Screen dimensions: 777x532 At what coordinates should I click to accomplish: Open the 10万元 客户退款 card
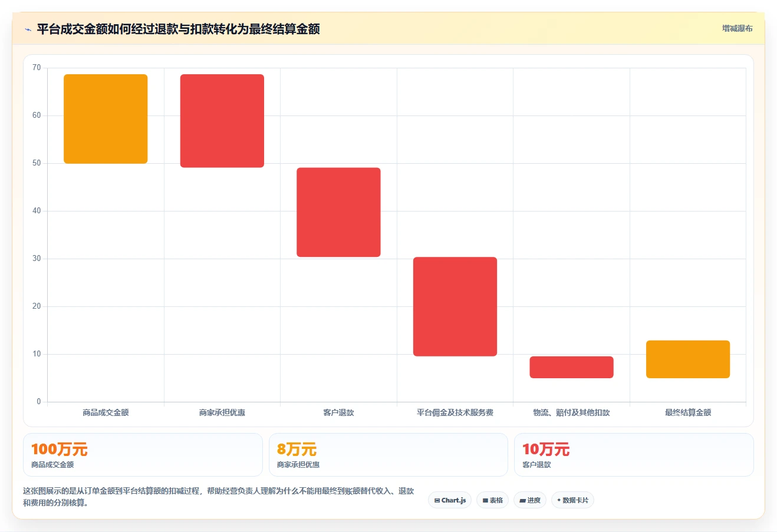[634, 455]
